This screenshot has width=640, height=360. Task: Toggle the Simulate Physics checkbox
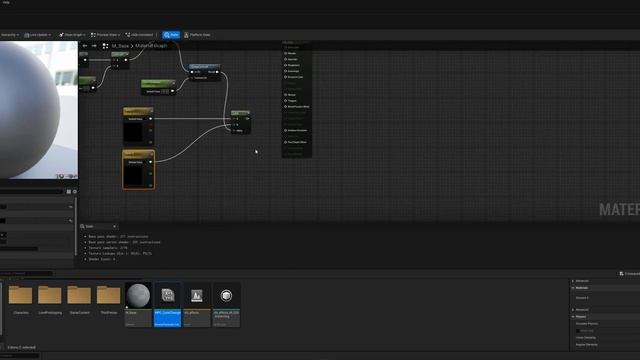click(578, 331)
